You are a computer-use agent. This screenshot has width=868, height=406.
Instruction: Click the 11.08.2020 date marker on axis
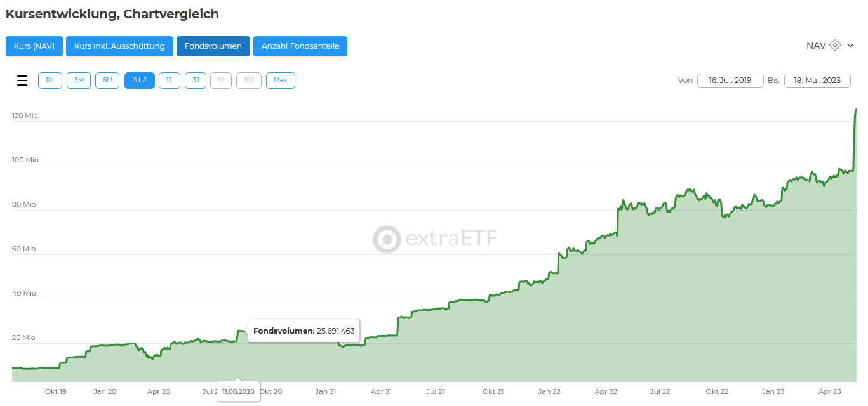[238, 391]
